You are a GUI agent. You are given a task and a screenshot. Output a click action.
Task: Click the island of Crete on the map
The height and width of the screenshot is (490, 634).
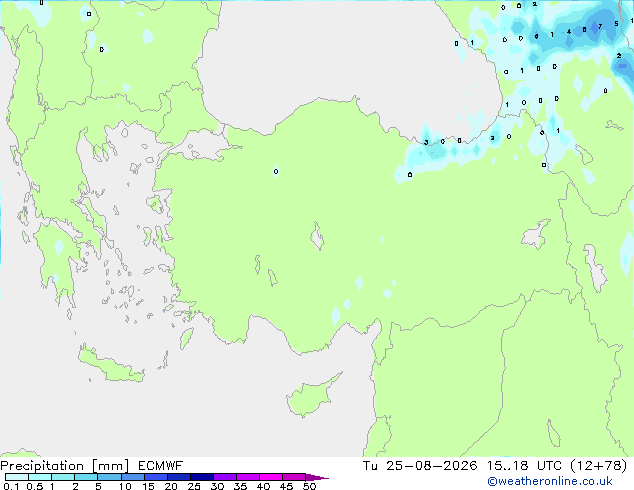tap(110, 365)
